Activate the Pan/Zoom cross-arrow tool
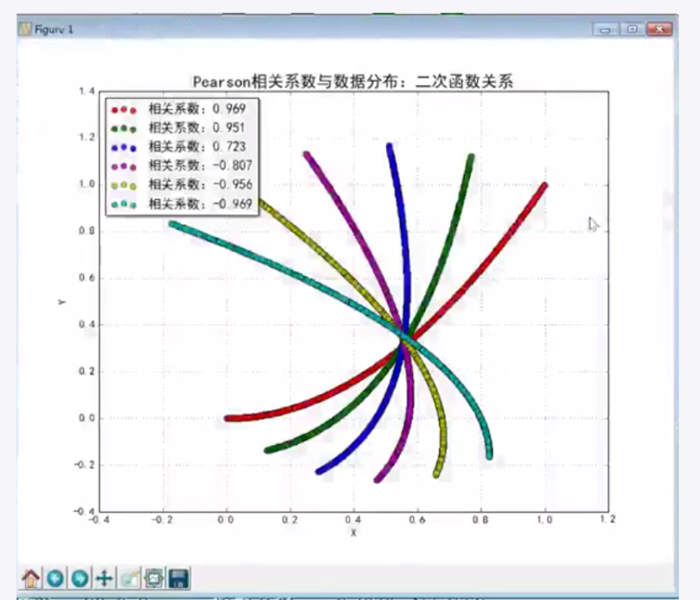This screenshot has width=700, height=600. click(x=103, y=575)
